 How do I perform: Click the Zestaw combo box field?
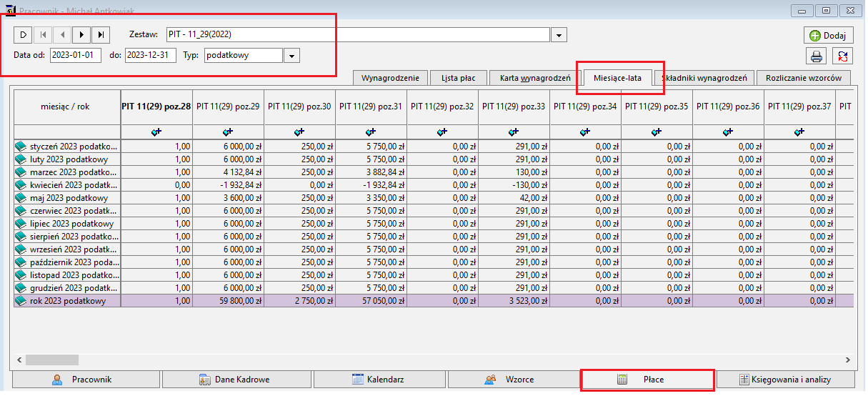(358, 35)
